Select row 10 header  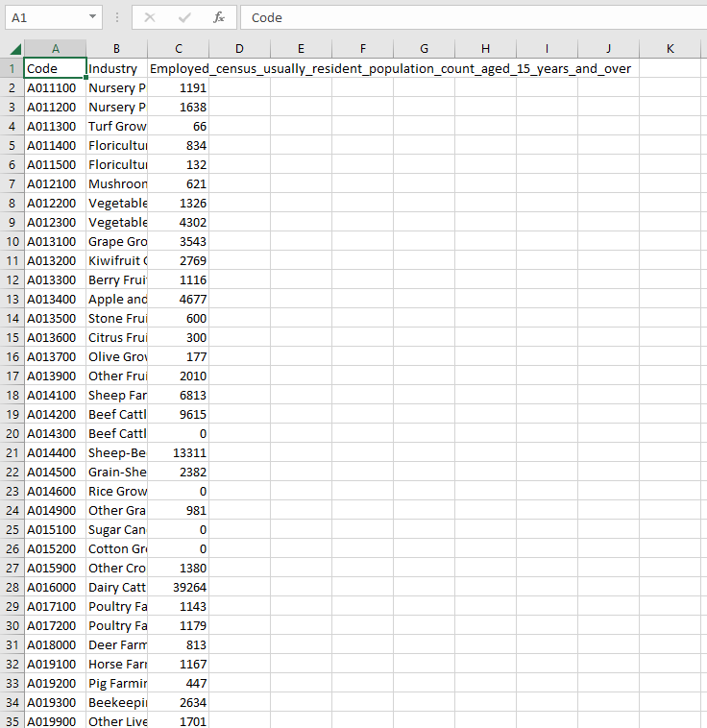12,241
